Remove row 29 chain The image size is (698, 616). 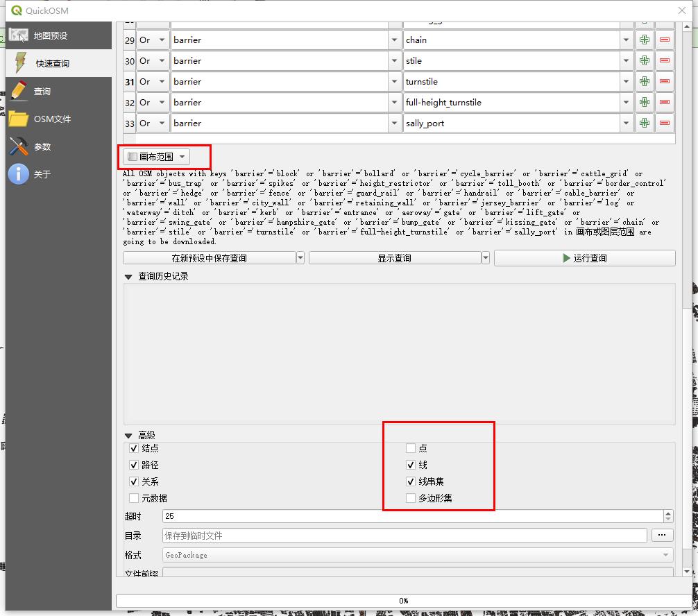point(665,40)
